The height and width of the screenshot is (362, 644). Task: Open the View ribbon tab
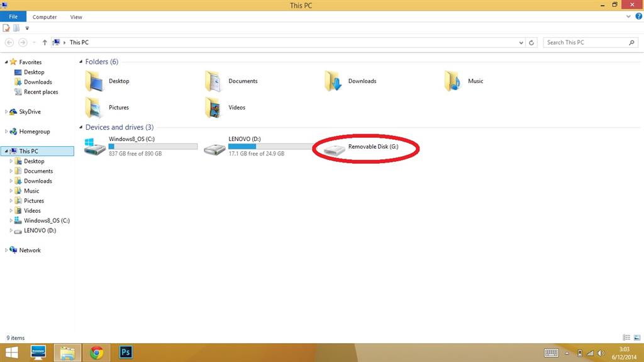[x=76, y=17]
